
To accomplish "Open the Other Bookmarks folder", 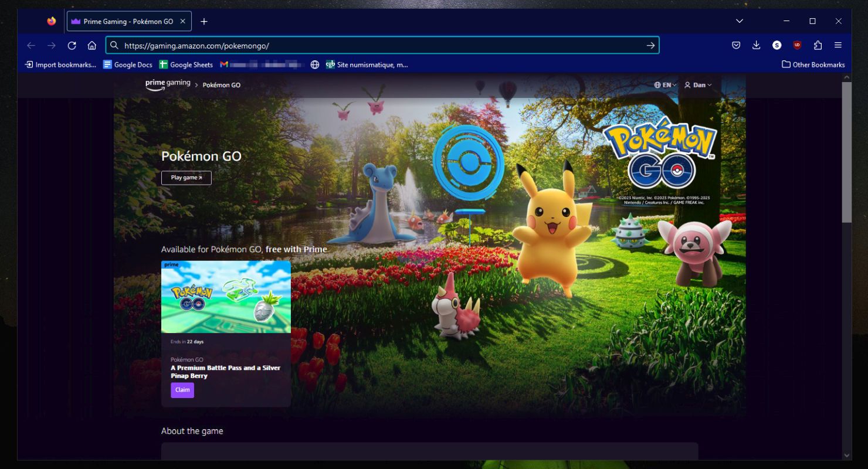I will pyautogui.click(x=813, y=64).
